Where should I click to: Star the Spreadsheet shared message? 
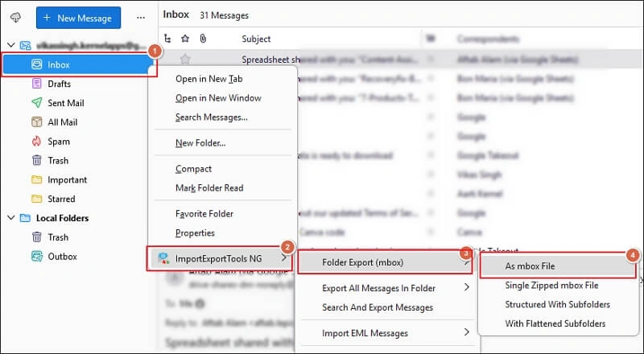click(185, 60)
